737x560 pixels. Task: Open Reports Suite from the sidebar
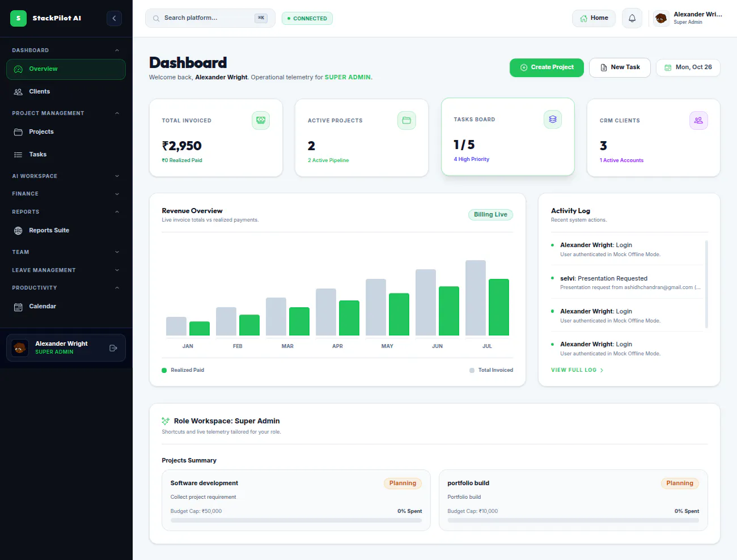coord(66,231)
